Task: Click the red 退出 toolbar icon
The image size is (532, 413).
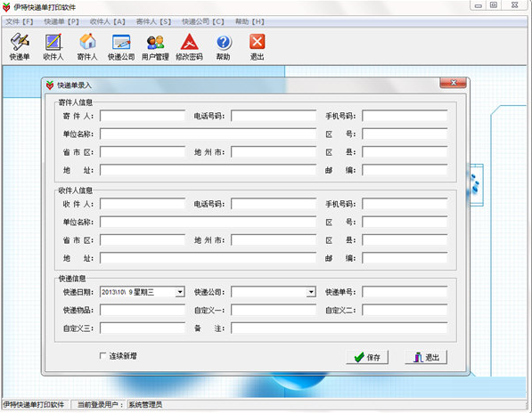Action: [x=257, y=47]
